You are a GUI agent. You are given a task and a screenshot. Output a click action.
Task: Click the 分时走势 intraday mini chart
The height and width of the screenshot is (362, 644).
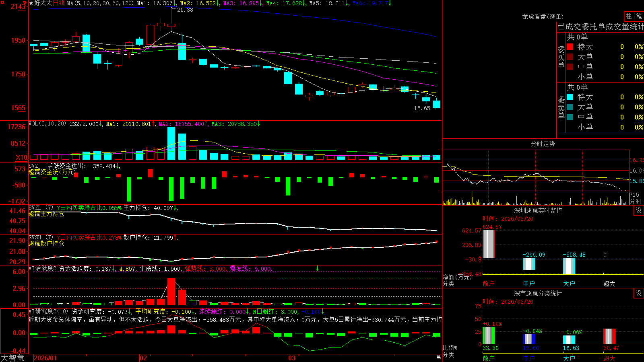(536, 177)
